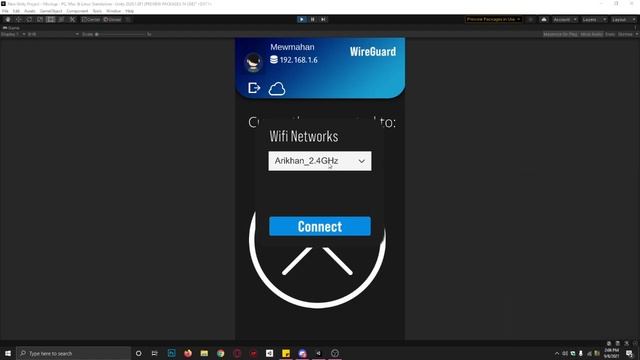Open the GameObject menu
The width and height of the screenshot is (640, 360).
coord(51,11)
